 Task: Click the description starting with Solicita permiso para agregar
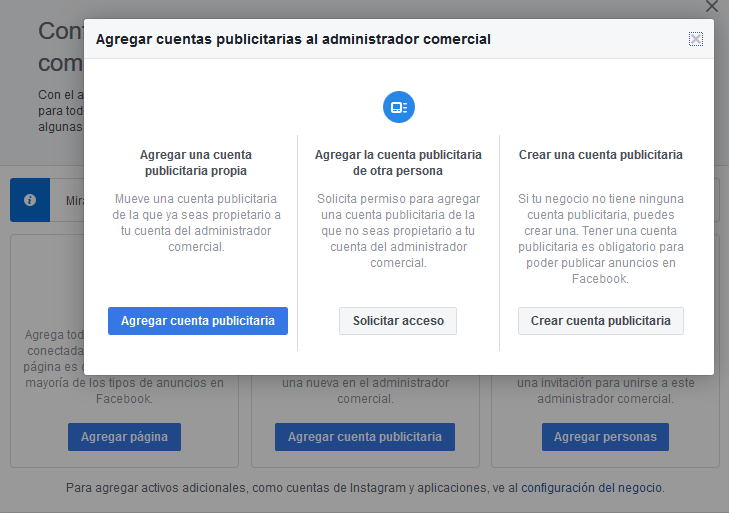(398, 231)
